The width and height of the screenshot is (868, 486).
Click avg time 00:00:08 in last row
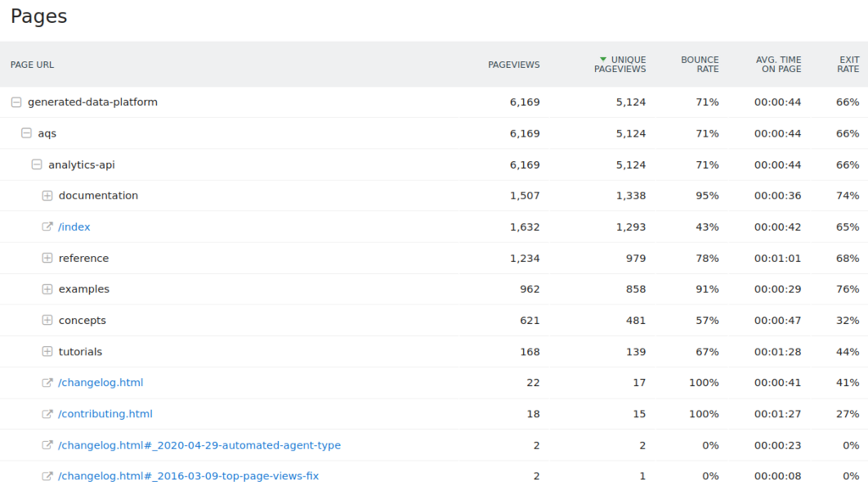[778, 476]
